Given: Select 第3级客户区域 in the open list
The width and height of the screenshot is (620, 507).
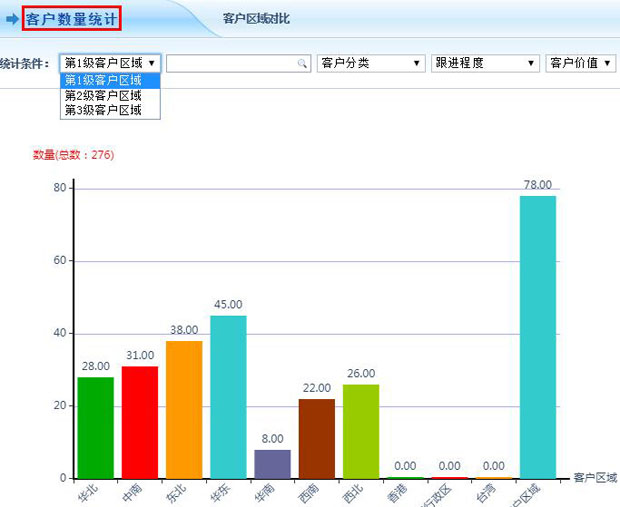Looking at the screenshot, I should [x=110, y=110].
